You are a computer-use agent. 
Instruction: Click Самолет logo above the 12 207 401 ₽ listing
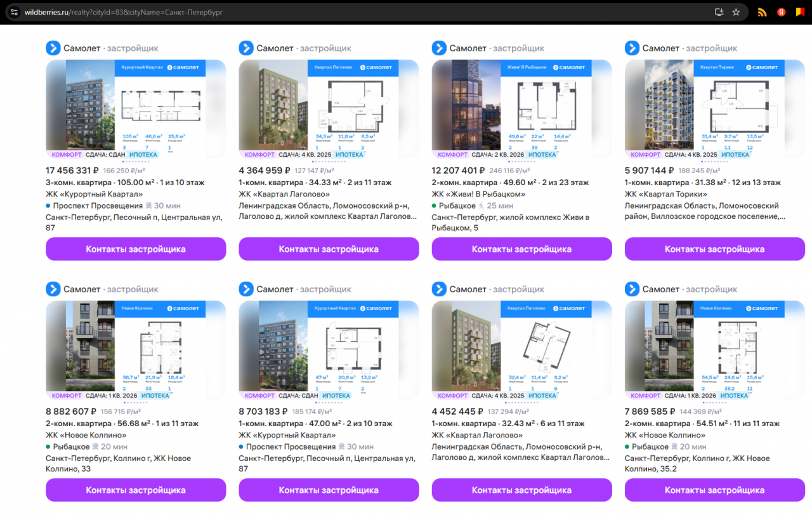click(439, 48)
